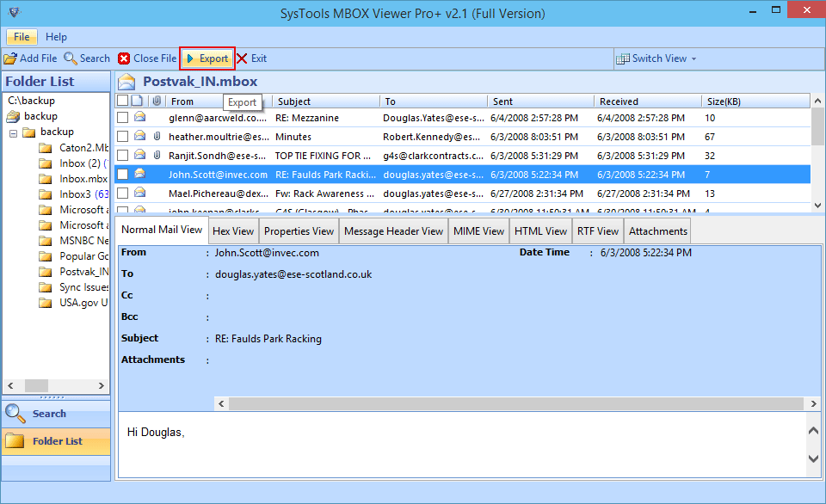This screenshot has height=504, width=826.
Task: Switch to HTML View tab
Action: (x=540, y=231)
